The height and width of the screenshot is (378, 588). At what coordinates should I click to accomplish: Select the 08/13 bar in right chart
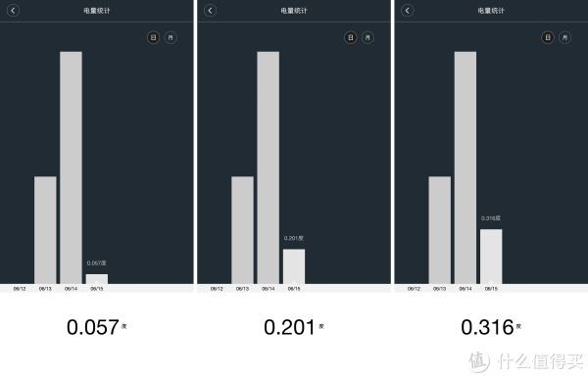pos(439,230)
